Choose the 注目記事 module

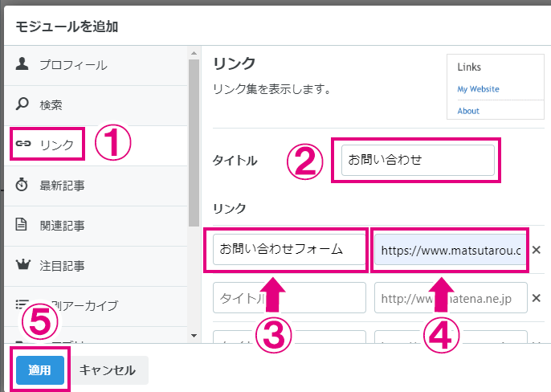click(96, 266)
